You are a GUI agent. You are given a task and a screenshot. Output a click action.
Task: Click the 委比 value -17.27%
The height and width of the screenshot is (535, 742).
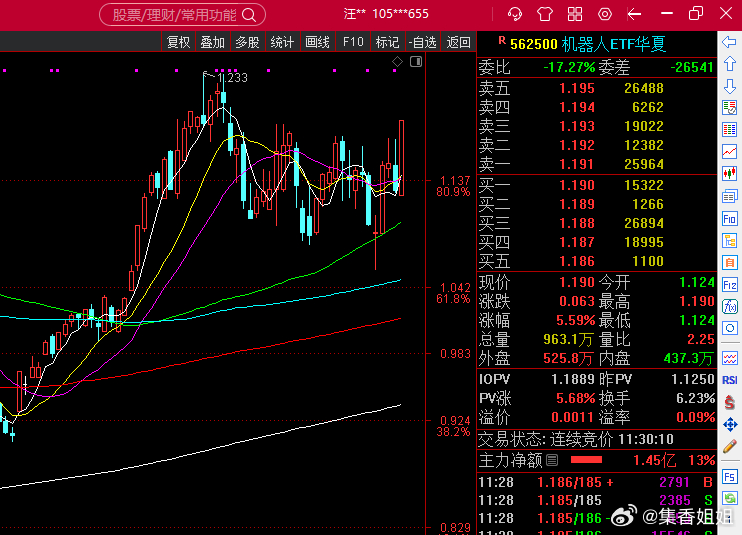pyautogui.click(x=569, y=67)
